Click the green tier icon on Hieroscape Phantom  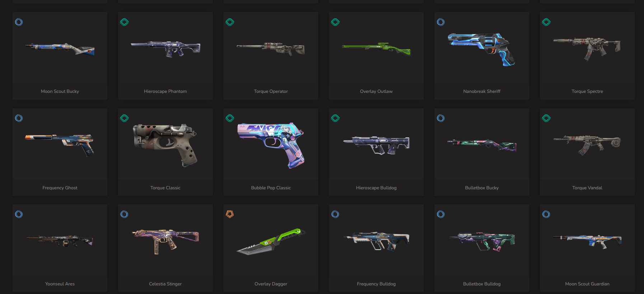[x=124, y=22]
